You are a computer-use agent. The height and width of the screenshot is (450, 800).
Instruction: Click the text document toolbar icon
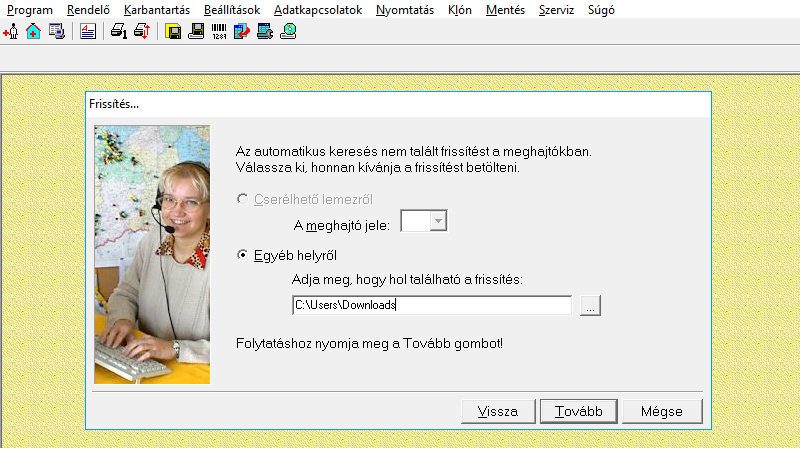(88, 32)
